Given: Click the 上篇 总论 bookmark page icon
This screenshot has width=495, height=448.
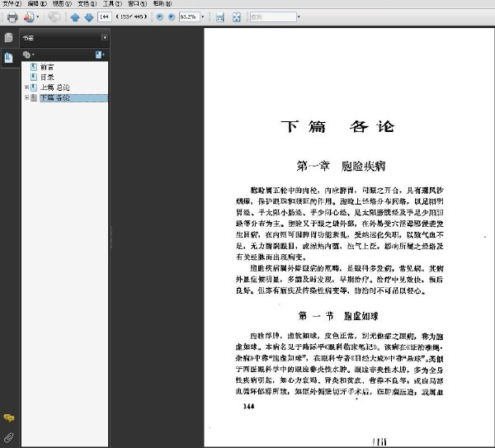Looking at the screenshot, I should point(34,87).
